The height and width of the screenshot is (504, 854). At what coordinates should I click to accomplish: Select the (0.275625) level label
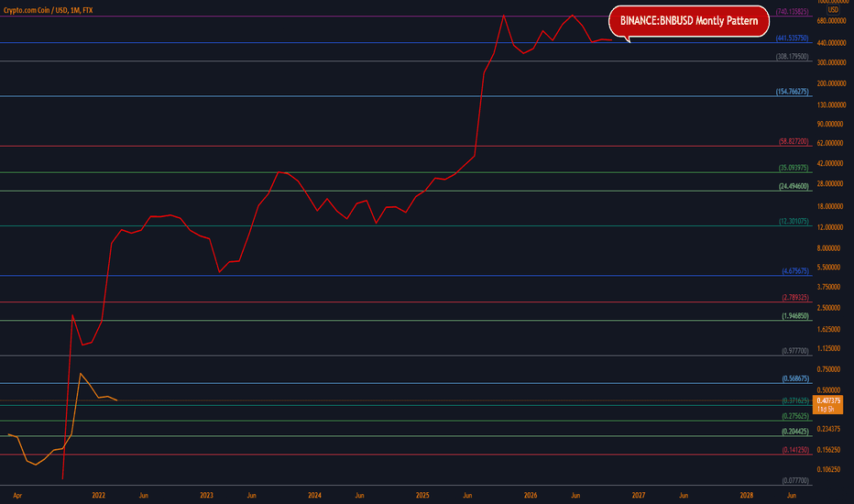795,416
